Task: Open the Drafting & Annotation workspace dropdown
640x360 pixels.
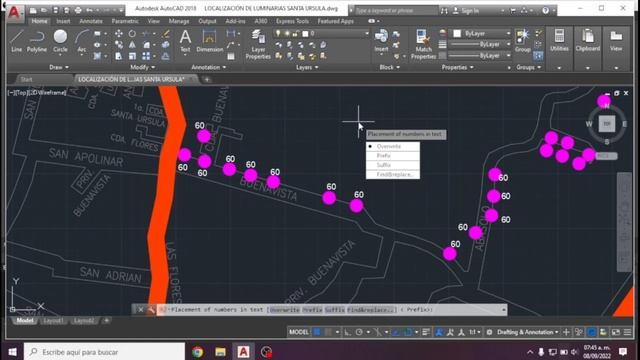Action: [x=527, y=332]
